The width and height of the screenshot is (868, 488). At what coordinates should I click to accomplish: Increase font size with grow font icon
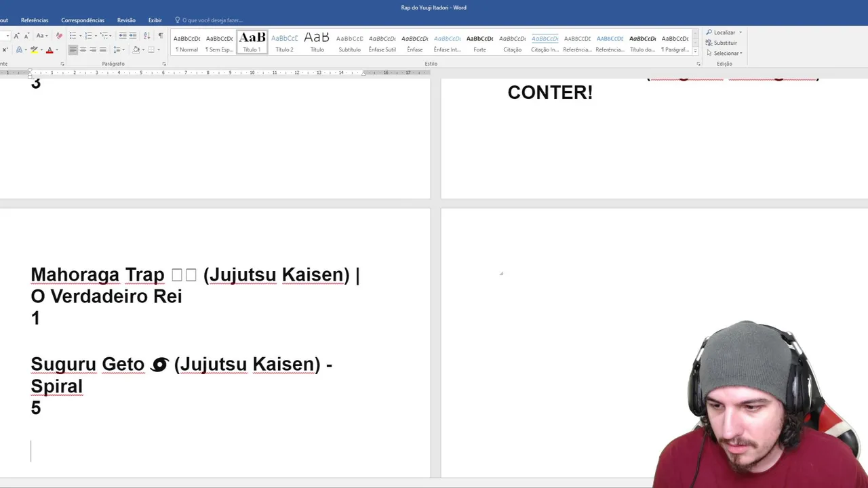[x=16, y=35]
